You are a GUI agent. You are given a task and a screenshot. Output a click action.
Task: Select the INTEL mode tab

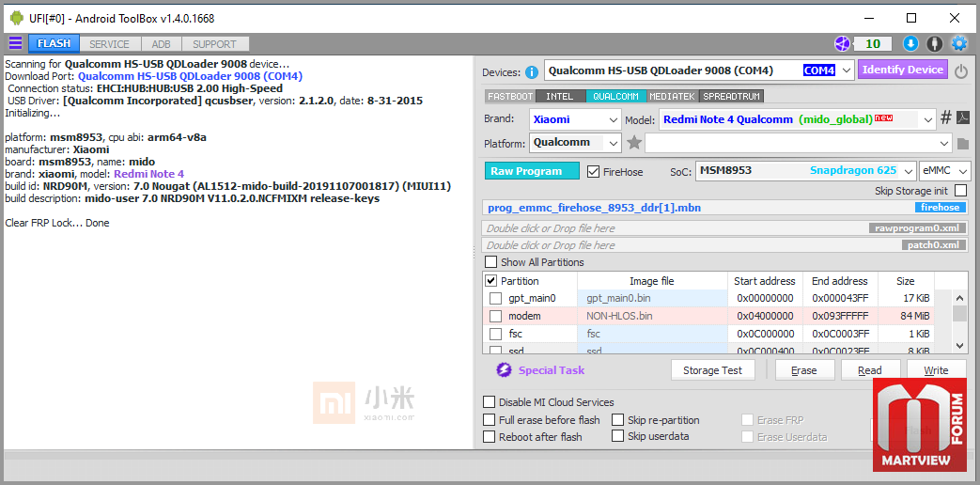[x=559, y=96]
